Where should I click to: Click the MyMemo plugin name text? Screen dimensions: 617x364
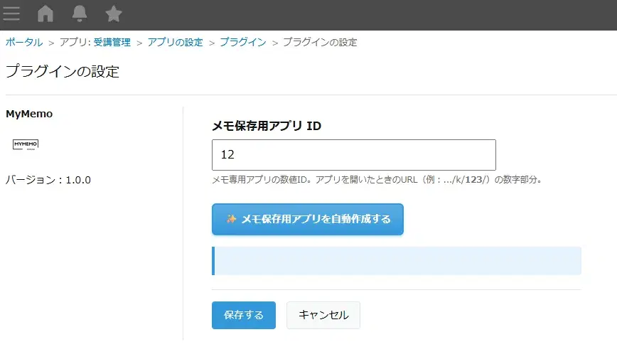29,114
